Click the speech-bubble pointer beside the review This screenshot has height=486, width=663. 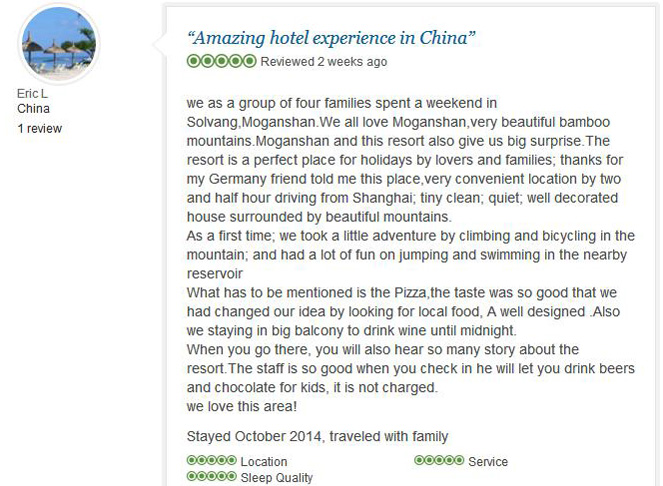coord(160,44)
